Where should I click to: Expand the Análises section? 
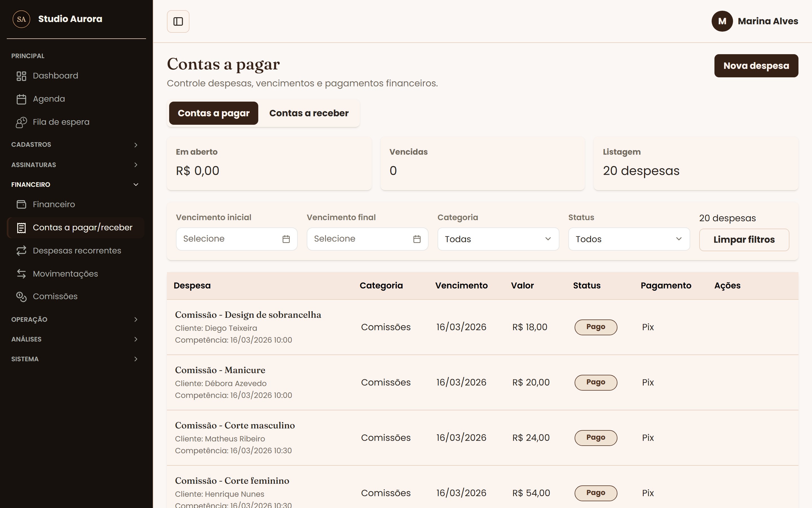pyautogui.click(x=76, y=339)
